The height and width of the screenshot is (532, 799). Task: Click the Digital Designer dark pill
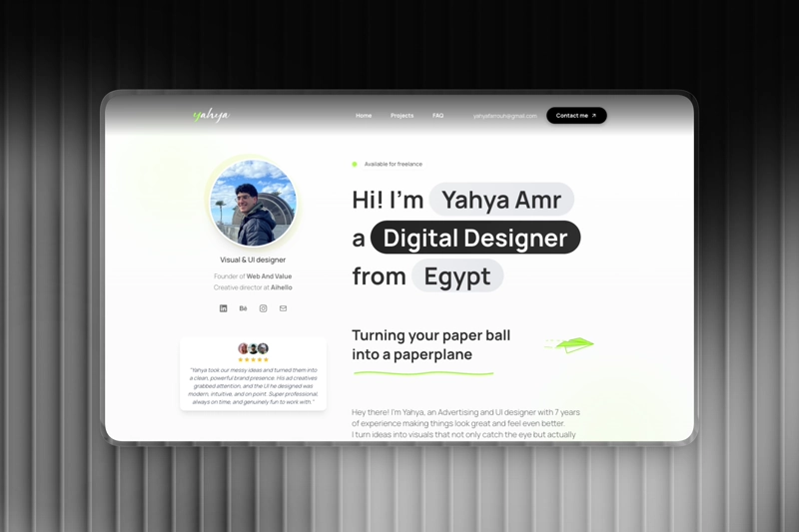(x=475, y=238)
